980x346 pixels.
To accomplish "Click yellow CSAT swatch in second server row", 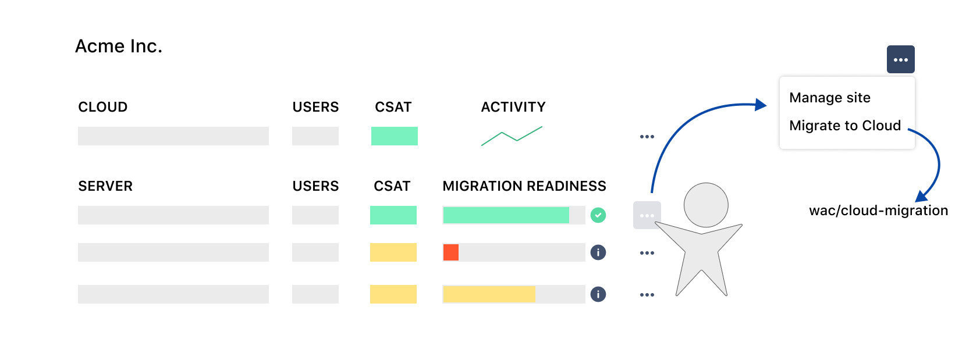I will [x=393, y=252].
